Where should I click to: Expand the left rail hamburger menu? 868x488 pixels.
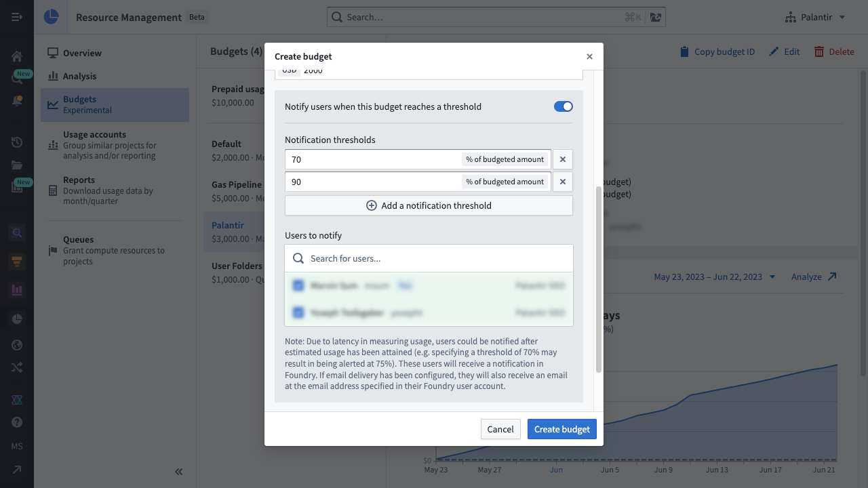pyautogui.click(x=17, y=17)
